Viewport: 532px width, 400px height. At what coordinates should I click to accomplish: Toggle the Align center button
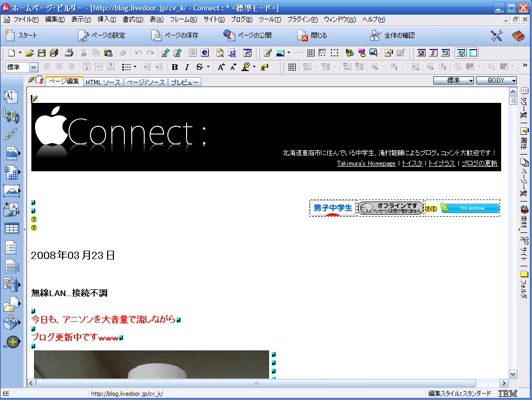[60, 67]
